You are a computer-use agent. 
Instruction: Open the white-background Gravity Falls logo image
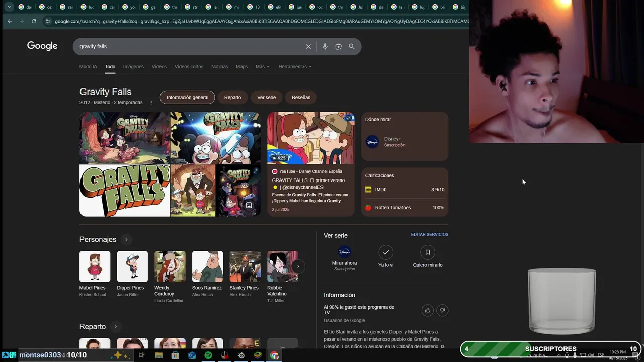(x=124, y=191)
